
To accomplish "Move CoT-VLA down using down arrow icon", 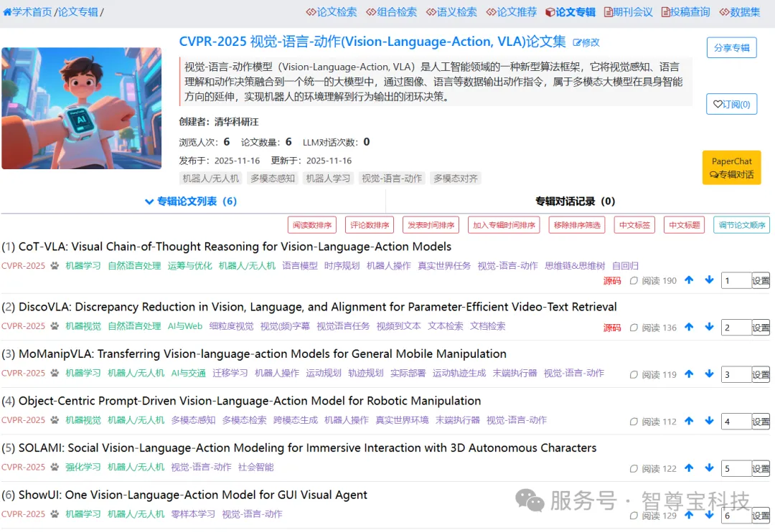I will 709,280.
